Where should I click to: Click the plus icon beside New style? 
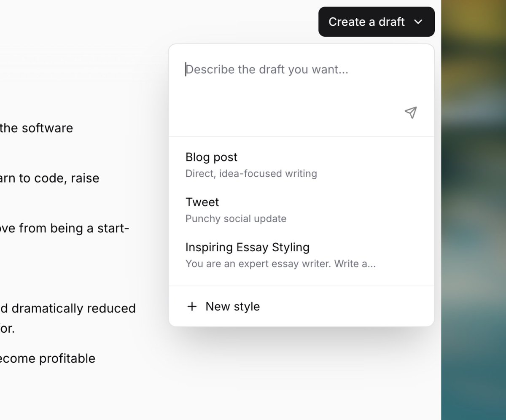coord(192,307)
